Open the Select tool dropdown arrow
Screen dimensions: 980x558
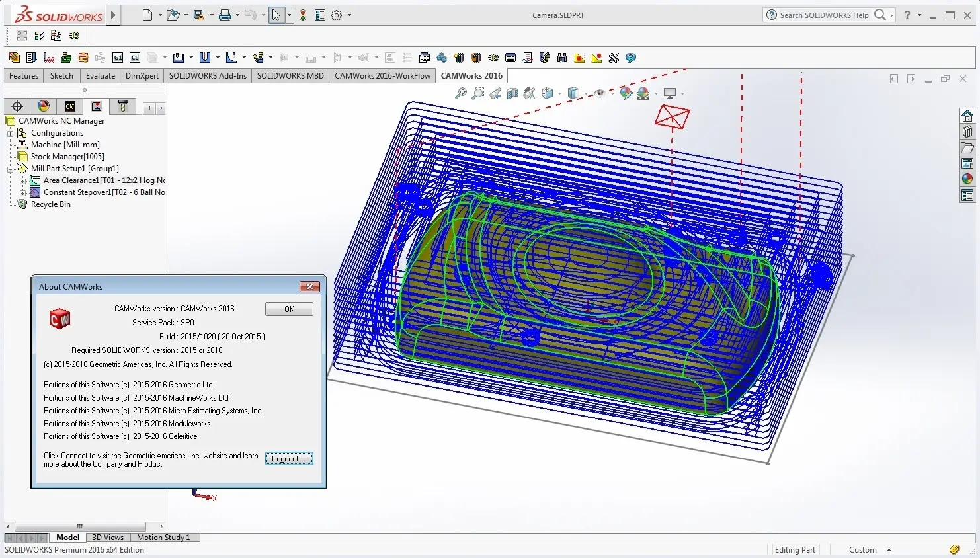(x=289, y=15)
